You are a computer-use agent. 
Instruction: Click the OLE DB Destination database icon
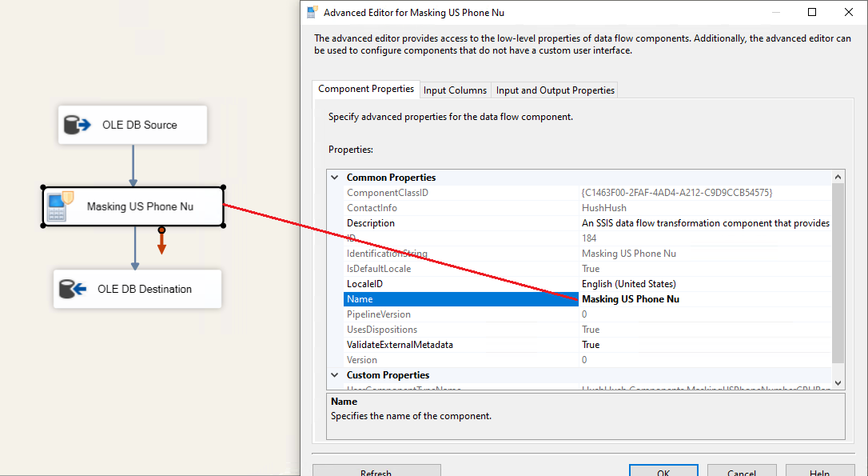click(73, 289)
